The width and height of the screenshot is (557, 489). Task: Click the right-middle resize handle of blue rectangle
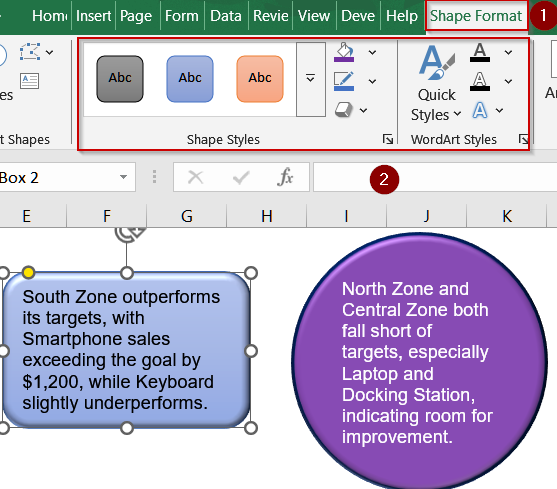point(251,351)
